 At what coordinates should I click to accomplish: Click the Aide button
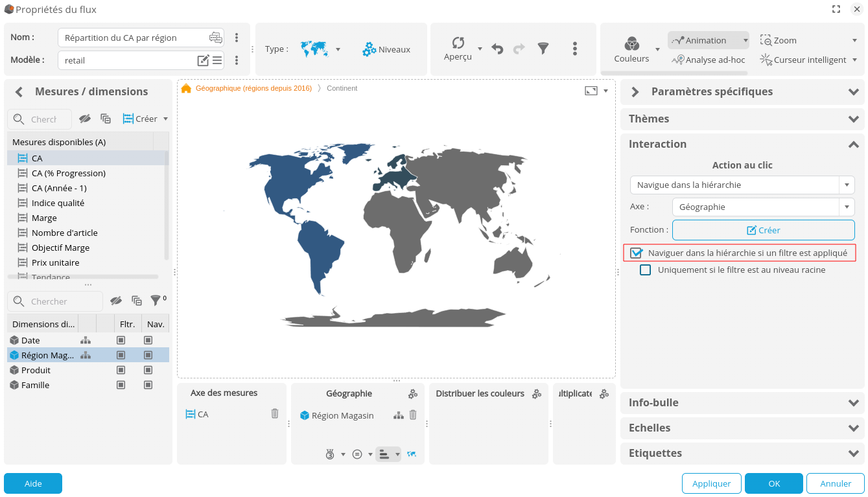[x=33, y=483]
